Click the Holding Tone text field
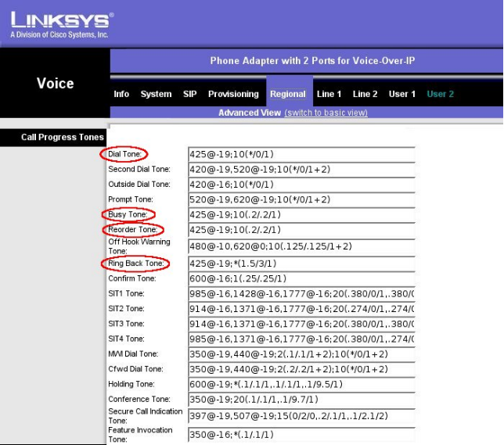 301,385
